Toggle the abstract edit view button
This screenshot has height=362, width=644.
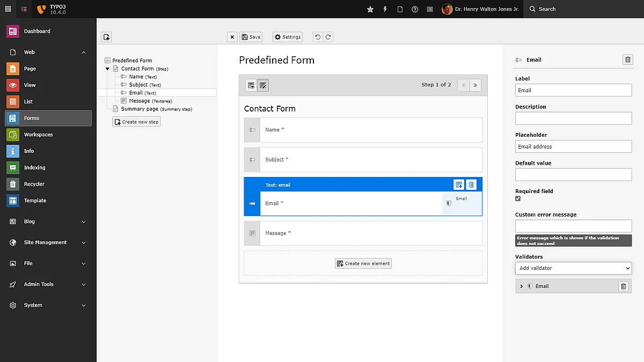[x=262, y=85]
